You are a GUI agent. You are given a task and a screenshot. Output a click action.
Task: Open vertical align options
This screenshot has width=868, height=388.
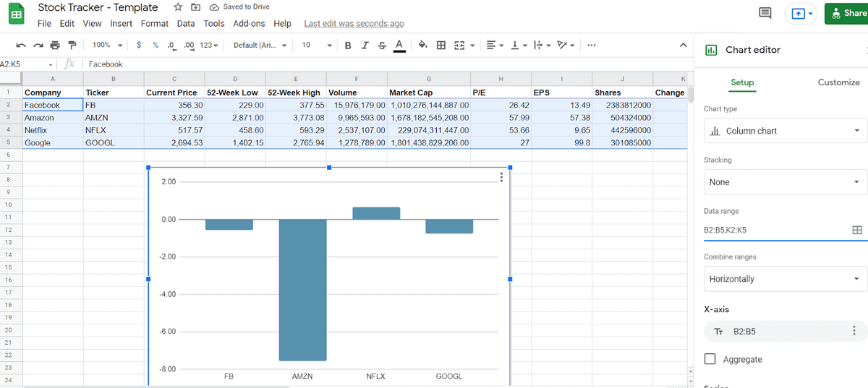pos(518,45)
